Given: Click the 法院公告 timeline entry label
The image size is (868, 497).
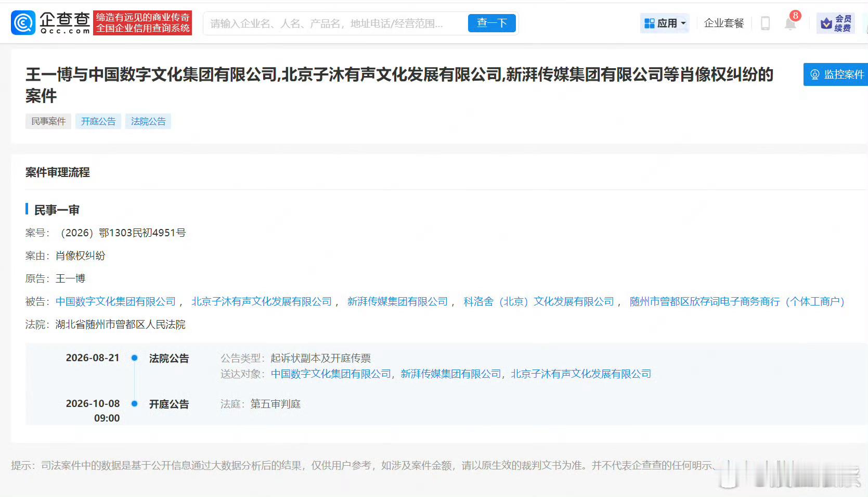Looking at the screenshot, I should 169,358.
